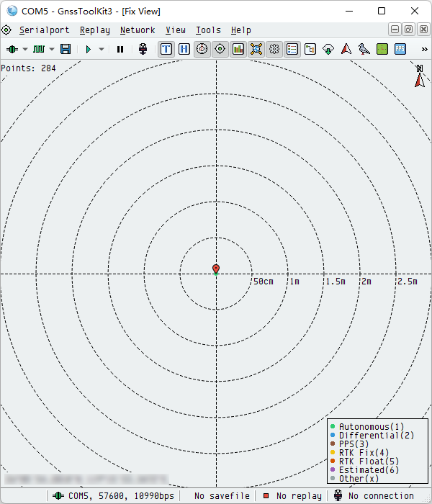Viewport: 432px width, 504px height.
Task: Pause the data stream
Action: (x=120, y=49)
